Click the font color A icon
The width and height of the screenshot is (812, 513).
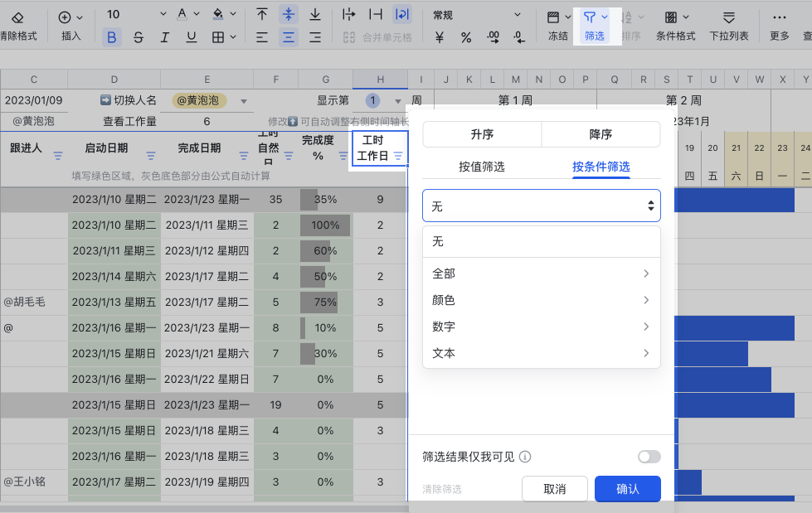[182, 14]
